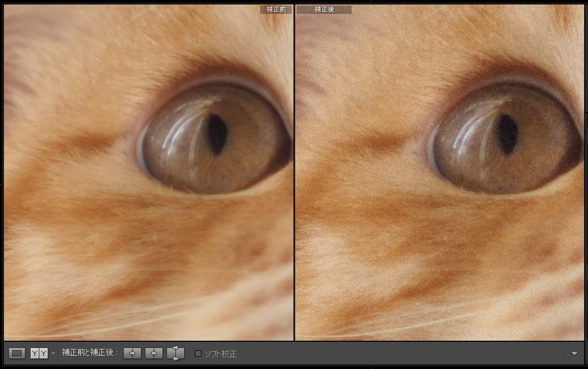
Task: Open the before/after view mode dropdown arrow
Action: pyautogui.click(x=53, y=354)
